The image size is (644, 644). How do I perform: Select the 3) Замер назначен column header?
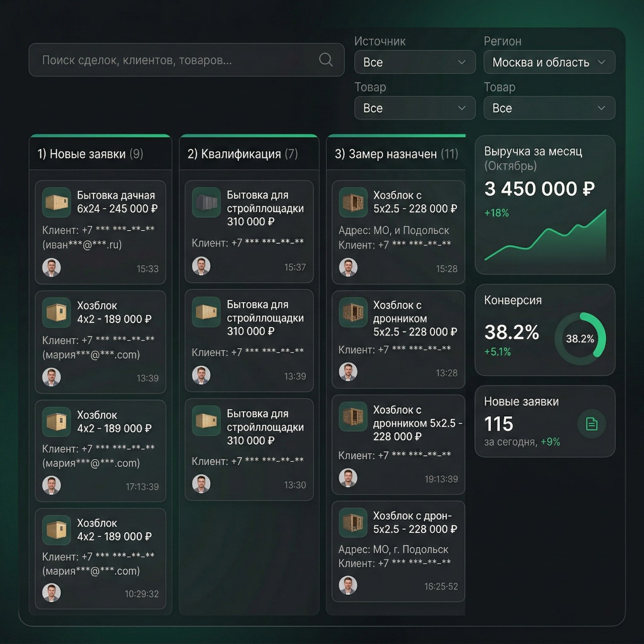396,154
